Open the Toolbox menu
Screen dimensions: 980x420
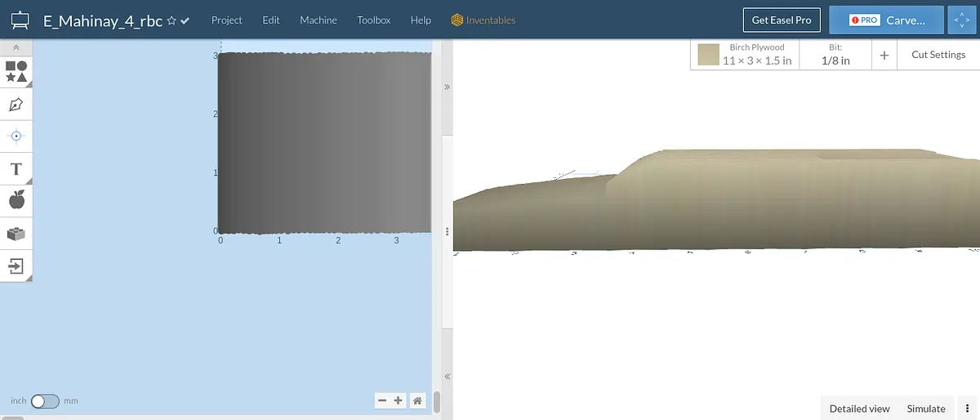(373, 20)
